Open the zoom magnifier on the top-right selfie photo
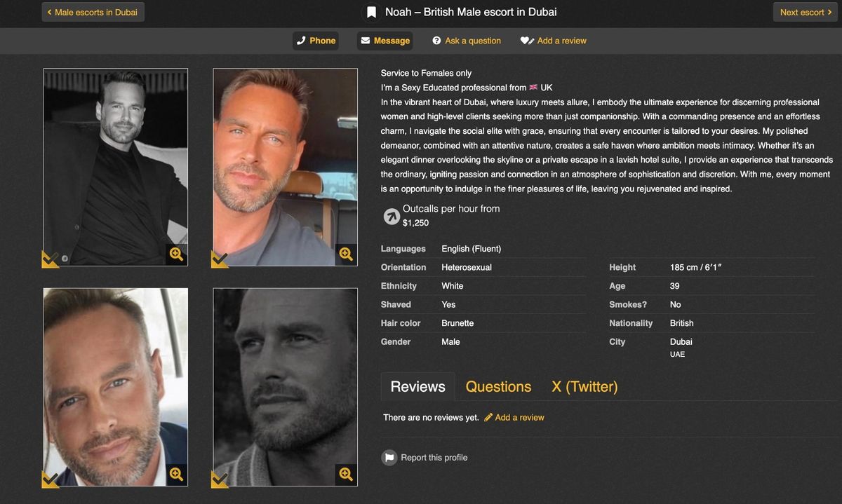842x504 pixels. pyautogui.click(x=346, y=254)
